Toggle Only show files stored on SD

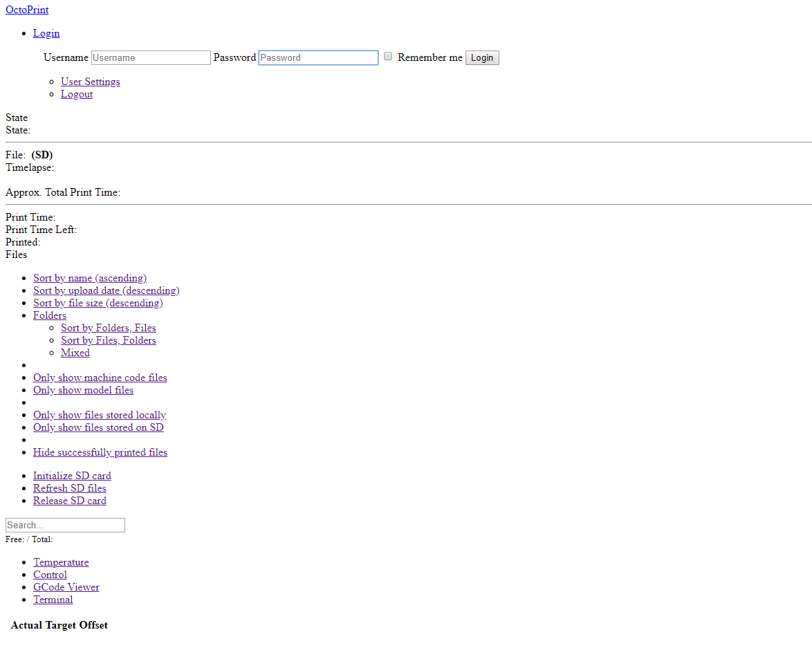click(98, 427)
